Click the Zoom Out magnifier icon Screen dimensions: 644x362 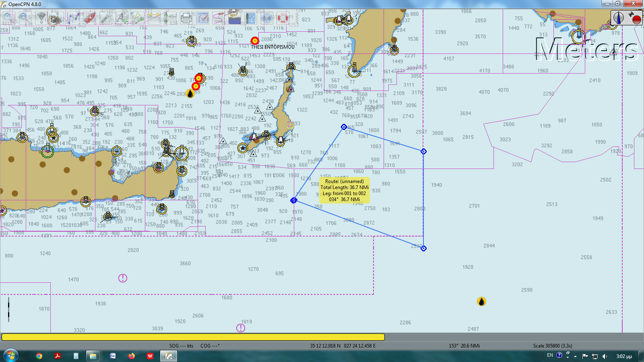click(23, 18)
